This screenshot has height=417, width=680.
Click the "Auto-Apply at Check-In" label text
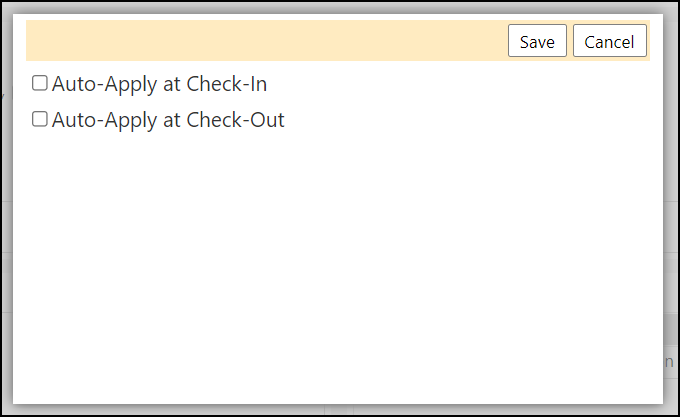tap(159, 84)
